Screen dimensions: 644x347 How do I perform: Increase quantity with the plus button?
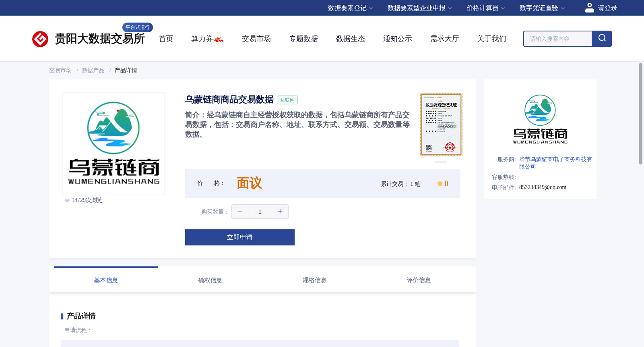pyautogui.click(x=280, y=212)
